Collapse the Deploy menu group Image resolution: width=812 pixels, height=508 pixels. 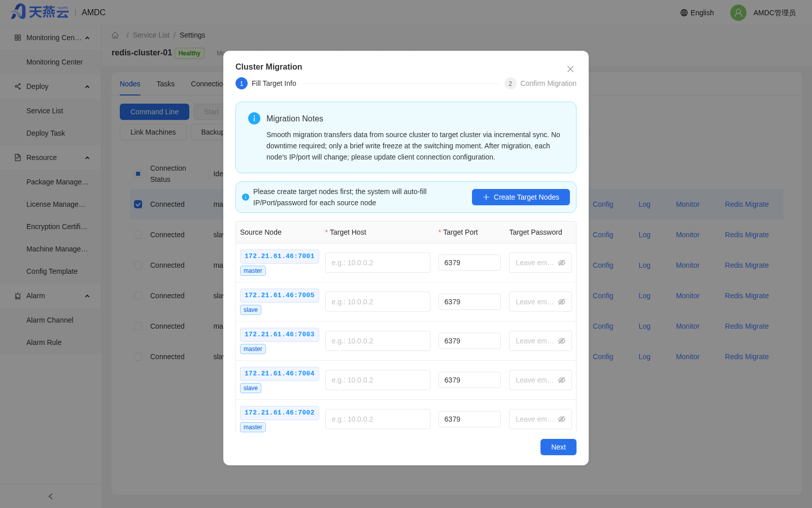tap(87, 87)
